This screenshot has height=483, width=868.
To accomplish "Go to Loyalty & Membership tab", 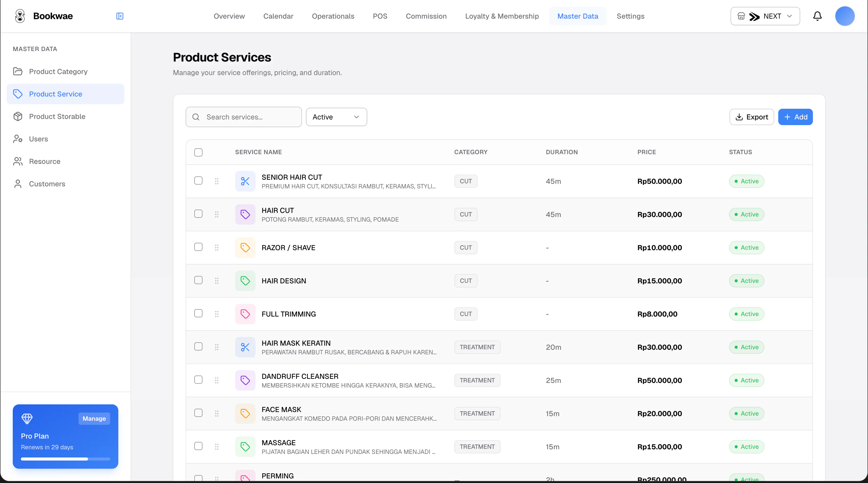I will pos(502,16).
